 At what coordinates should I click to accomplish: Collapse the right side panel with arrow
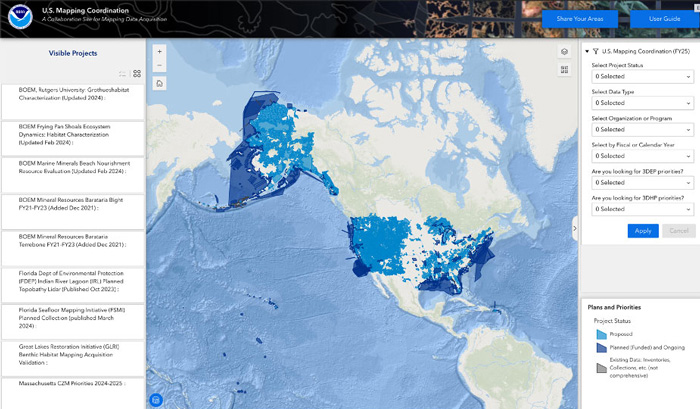click(575, 228)
